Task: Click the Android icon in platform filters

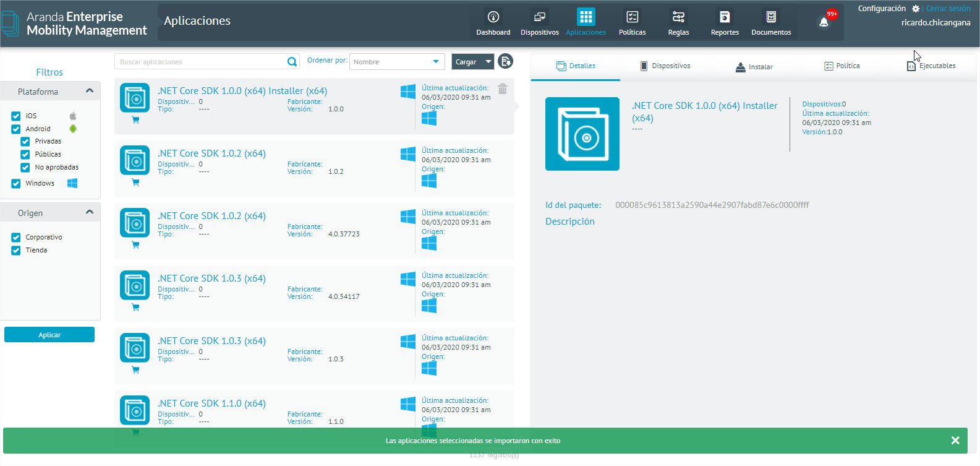Action: (73, 129)
